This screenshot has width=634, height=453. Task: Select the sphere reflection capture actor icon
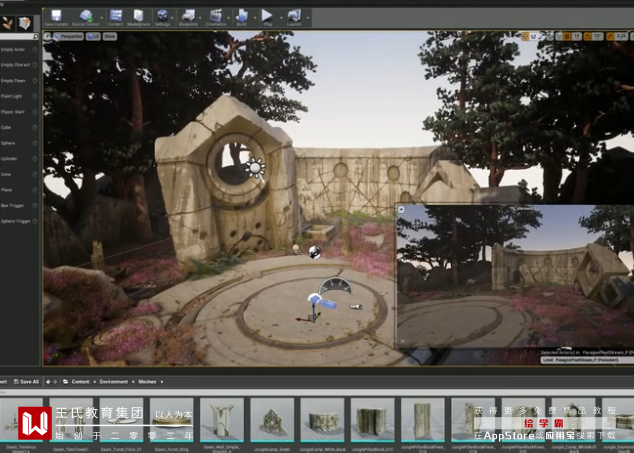(315, 252)
